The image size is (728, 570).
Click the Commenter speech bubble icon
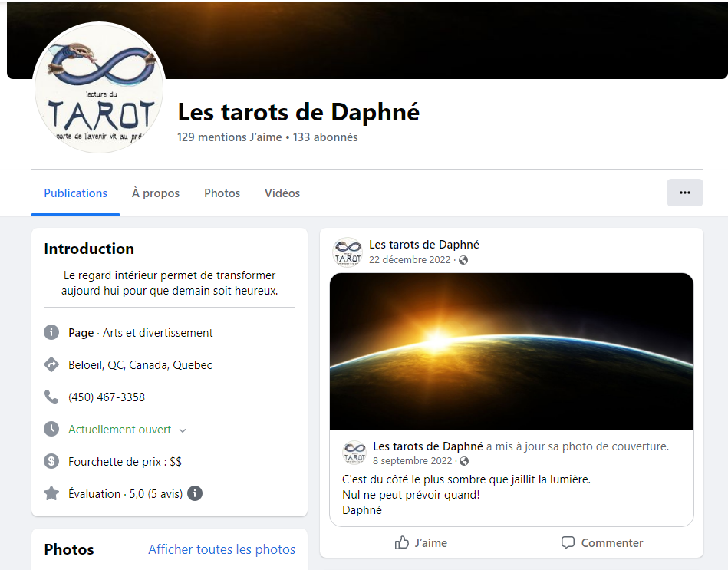coord(568,542)
